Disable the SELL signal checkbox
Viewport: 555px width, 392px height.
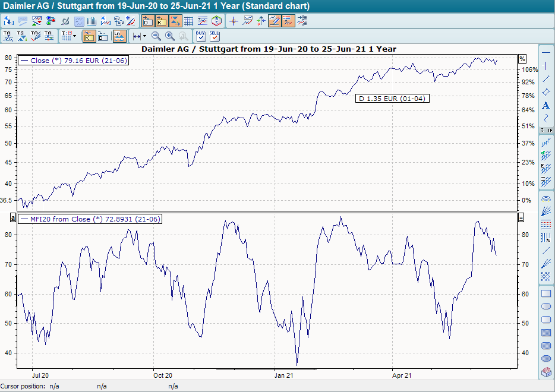(x=214, y=37)
